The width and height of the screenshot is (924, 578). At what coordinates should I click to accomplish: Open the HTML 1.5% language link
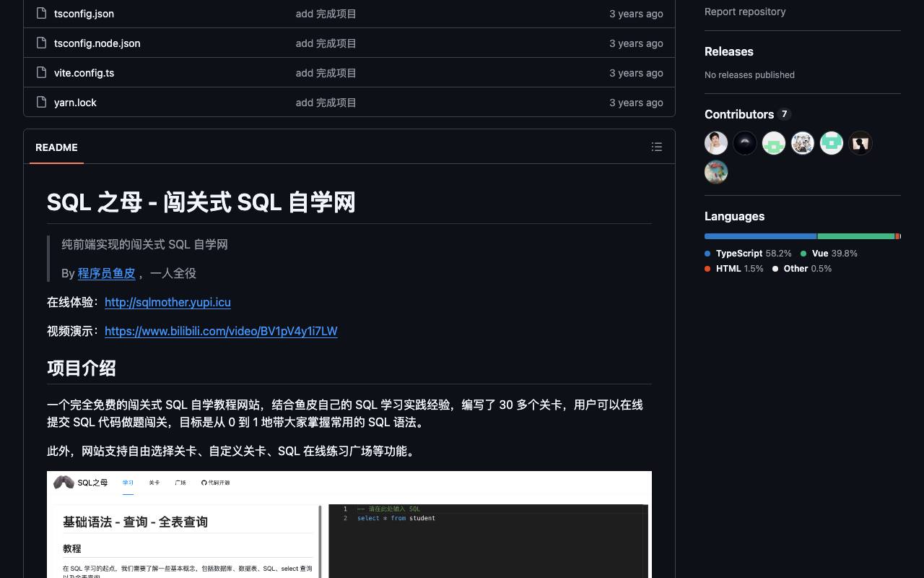[734, 269]
